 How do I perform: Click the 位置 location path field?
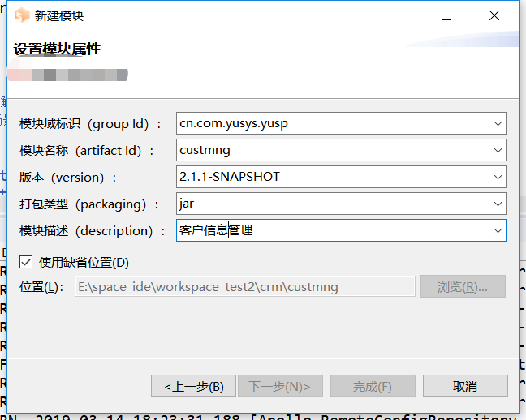coord(244,286)
